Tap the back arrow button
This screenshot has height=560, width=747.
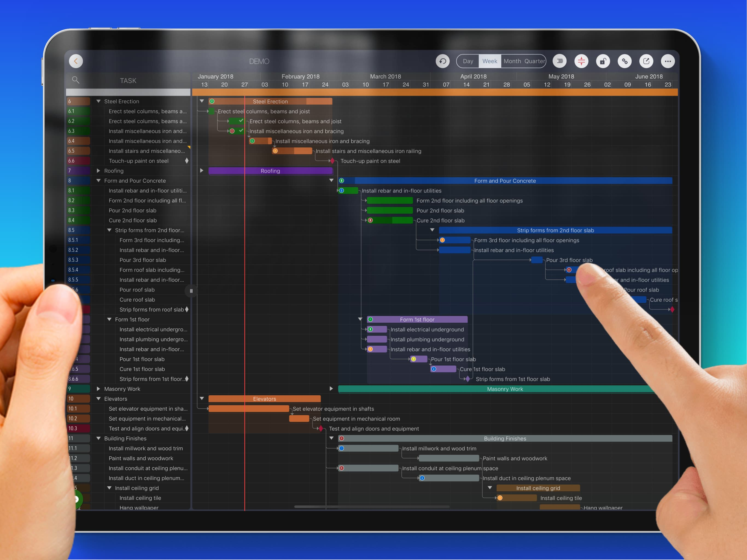point(76,61)
